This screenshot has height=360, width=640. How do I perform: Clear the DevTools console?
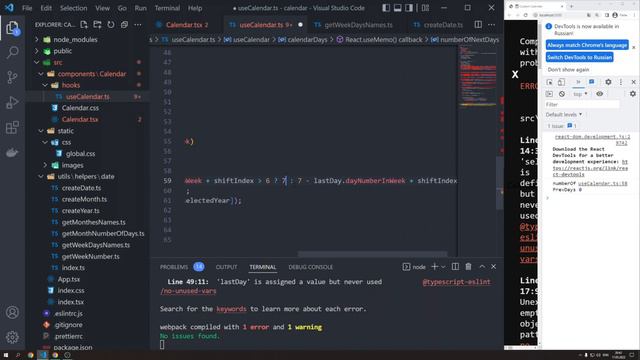[x=562, y=94]
